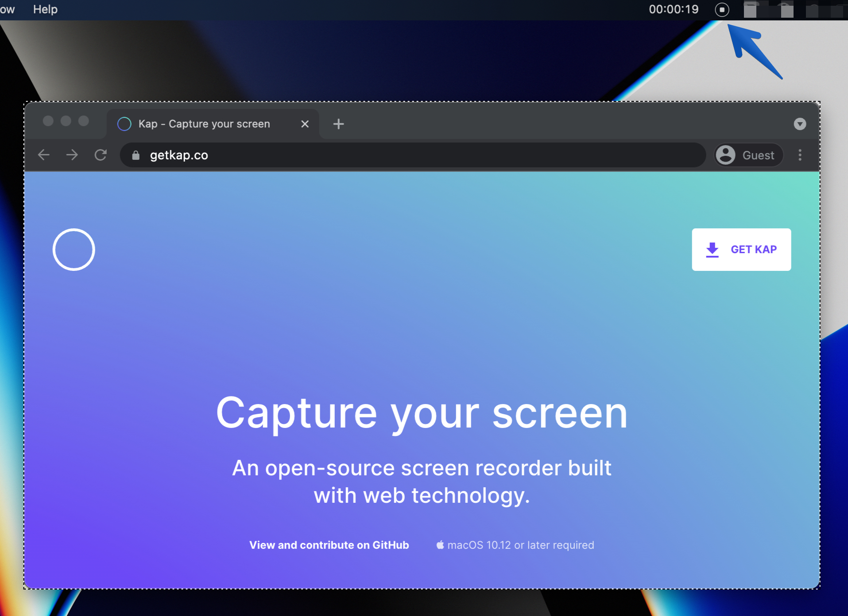Click the Kap favicon in the tab
Screen dimensions: 848x616
pyautogui.click(x=124, y=124)
